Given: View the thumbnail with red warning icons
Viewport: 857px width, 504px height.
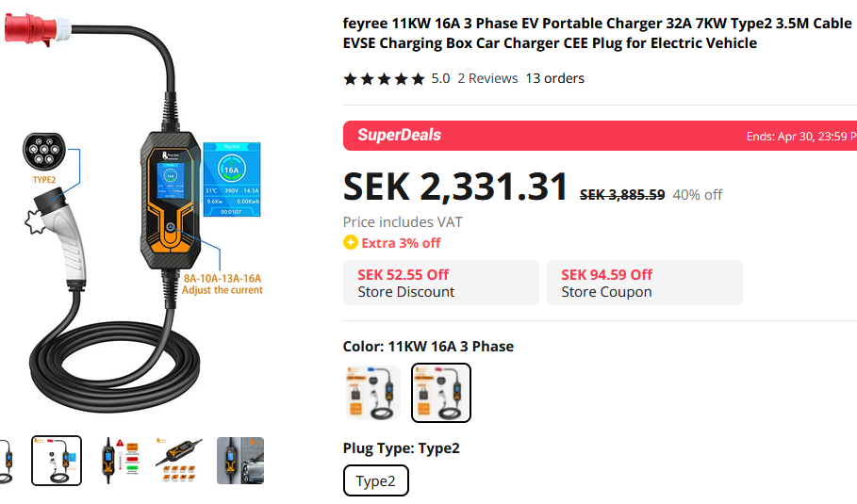Looking at the screenshot, I should click(118, 461).
